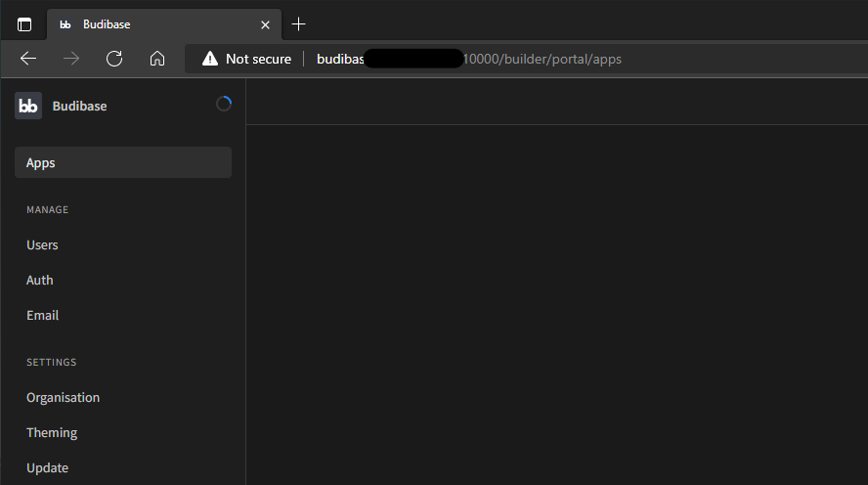Click the Budibase bb logo in sidebar
The height and width of the screenshot is (485, 868).
[x=28, y=106]
